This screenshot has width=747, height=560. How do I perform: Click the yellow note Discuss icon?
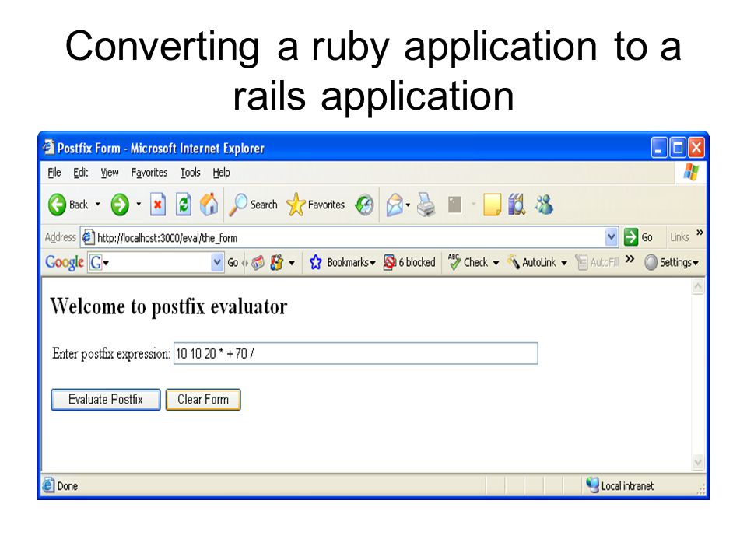pyautogui.click(x=492, y=205)
